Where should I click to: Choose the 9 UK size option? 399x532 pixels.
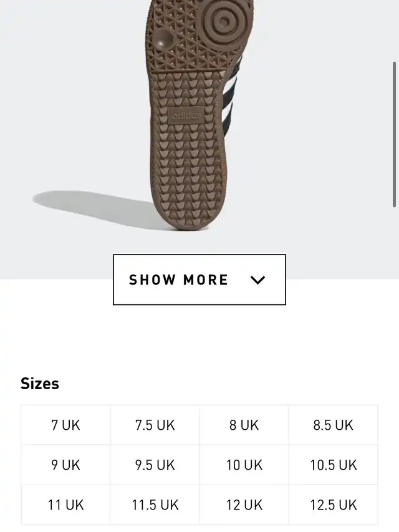(x=65, y=465)
